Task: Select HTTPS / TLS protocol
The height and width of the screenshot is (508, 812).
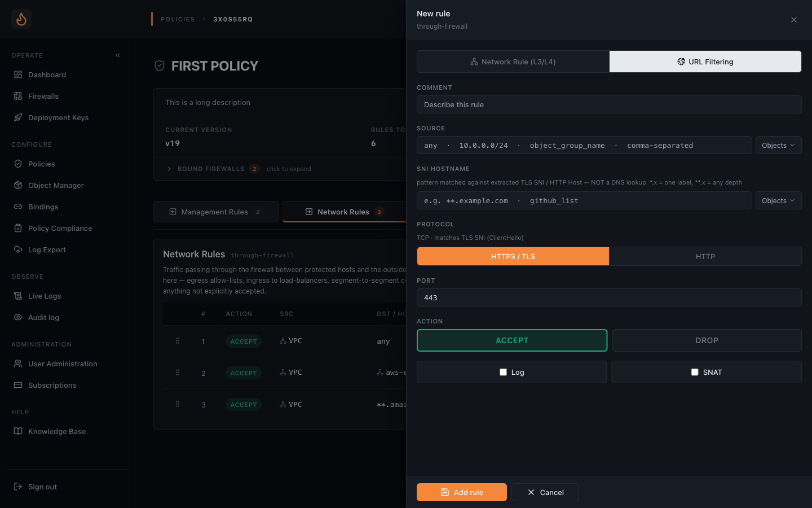Action: click(513, 256)
